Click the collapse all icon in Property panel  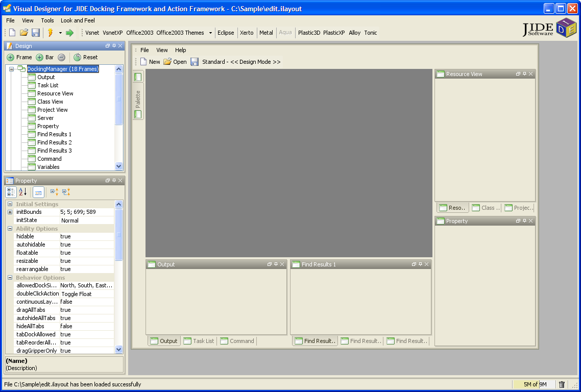point(66,192)
